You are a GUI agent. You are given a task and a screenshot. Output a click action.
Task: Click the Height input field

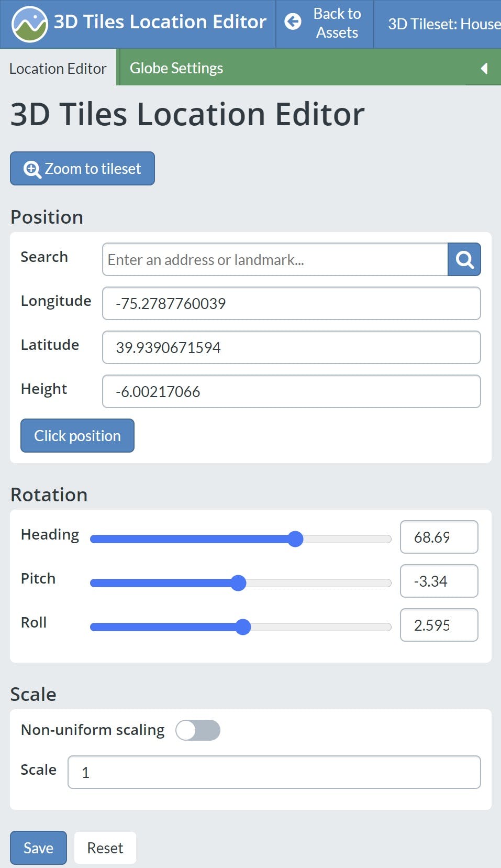[x=291, y=391]
